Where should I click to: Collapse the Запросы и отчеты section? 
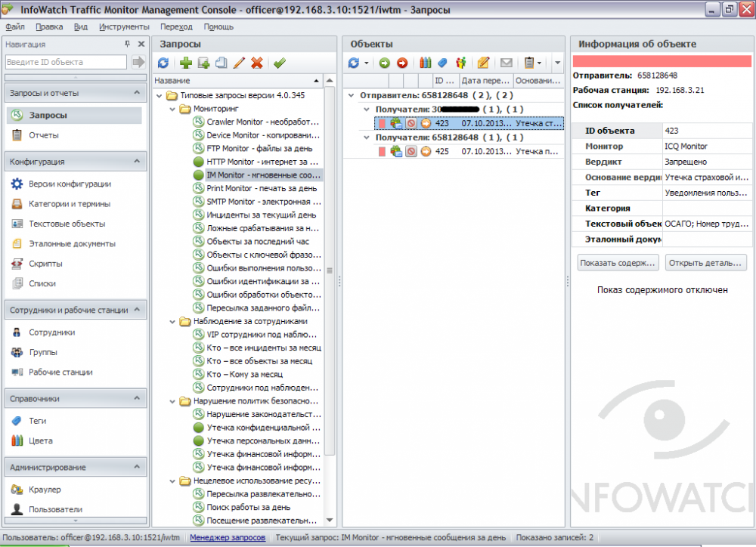pos(137,92)
